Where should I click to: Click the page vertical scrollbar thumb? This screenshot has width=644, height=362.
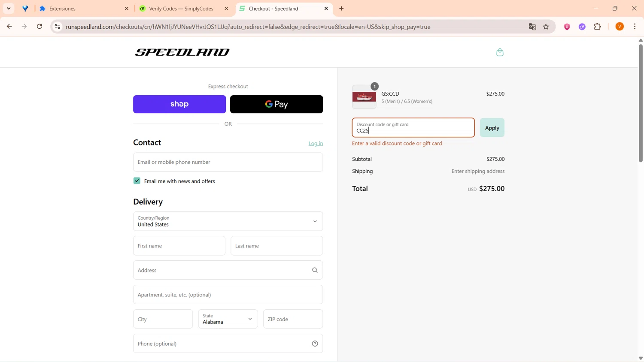tap(641, 103)
